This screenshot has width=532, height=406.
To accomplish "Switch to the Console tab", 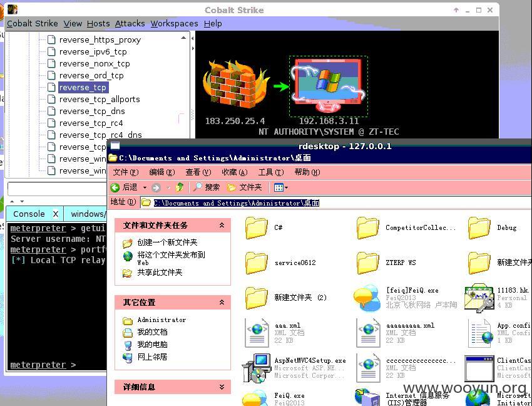I will [29, 214].
